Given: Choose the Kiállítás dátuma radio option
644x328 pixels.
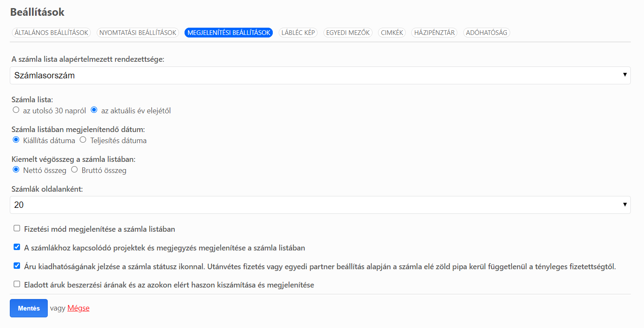Looking at the screenshot, I should click(16, 140).
